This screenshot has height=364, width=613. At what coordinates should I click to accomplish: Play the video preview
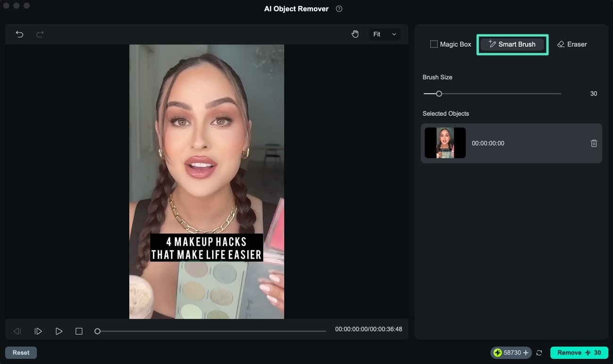[x=59, y=331]
